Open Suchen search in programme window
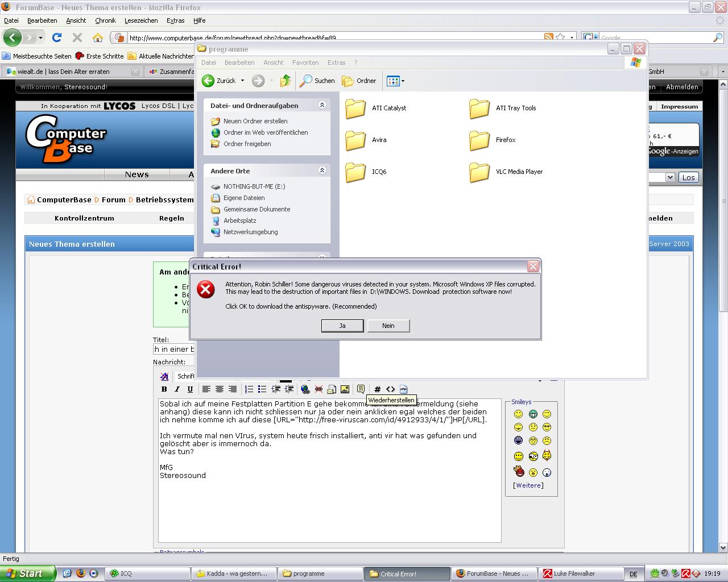The height and width of the screenshot is (582, 728). click(x=317, y=81)
